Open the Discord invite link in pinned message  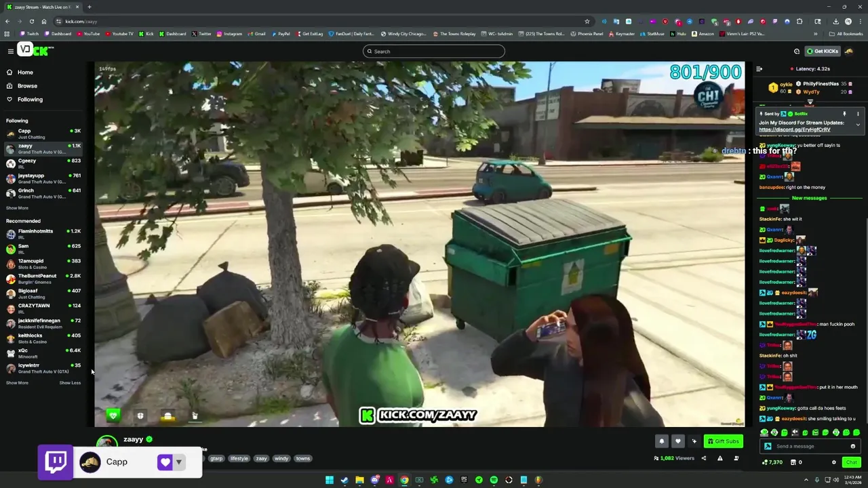point(794,129)
